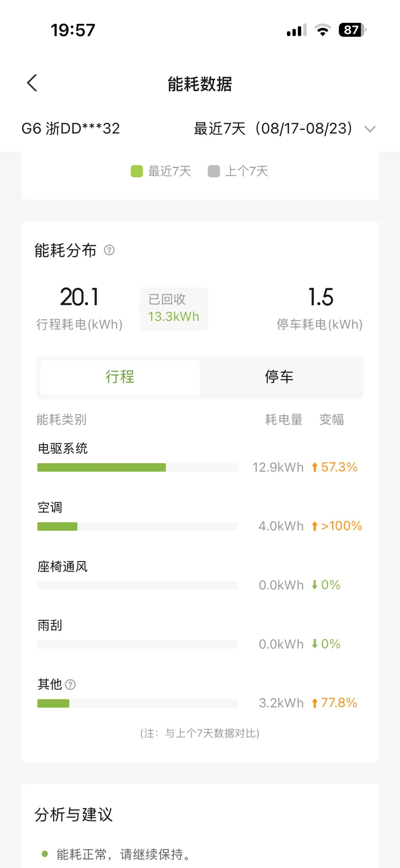The image size is (400, 868).
Task: Tap the 已回收 13.3kWh badge
Action: (x=174, y=308)
